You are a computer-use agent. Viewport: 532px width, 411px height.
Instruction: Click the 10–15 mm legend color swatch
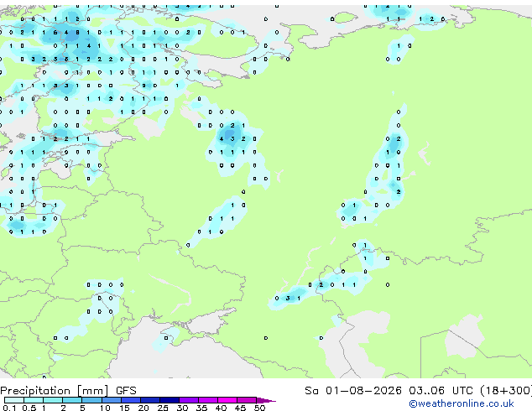(x=111, y=400)
